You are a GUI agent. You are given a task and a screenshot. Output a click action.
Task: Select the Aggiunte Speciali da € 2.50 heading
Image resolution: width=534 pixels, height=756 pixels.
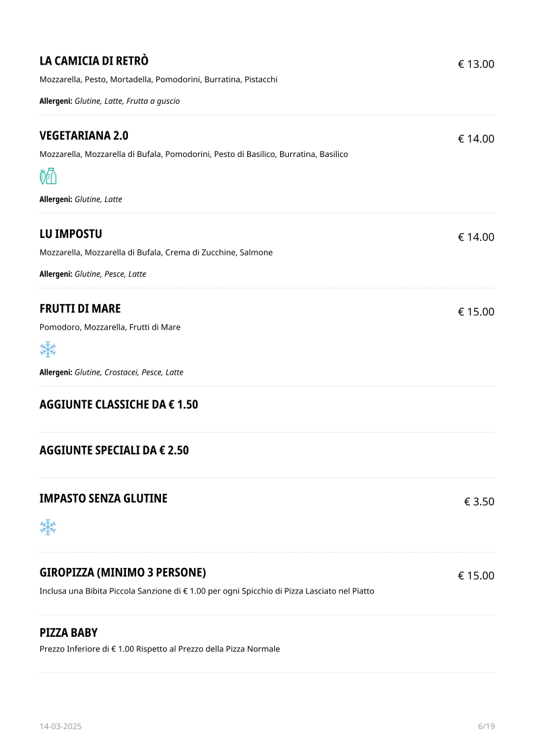[x=114, y=450]
